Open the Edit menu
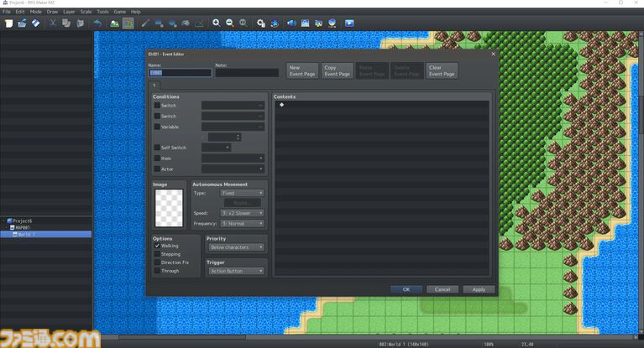This screenshot has width=644, height=348. (20, 12)
